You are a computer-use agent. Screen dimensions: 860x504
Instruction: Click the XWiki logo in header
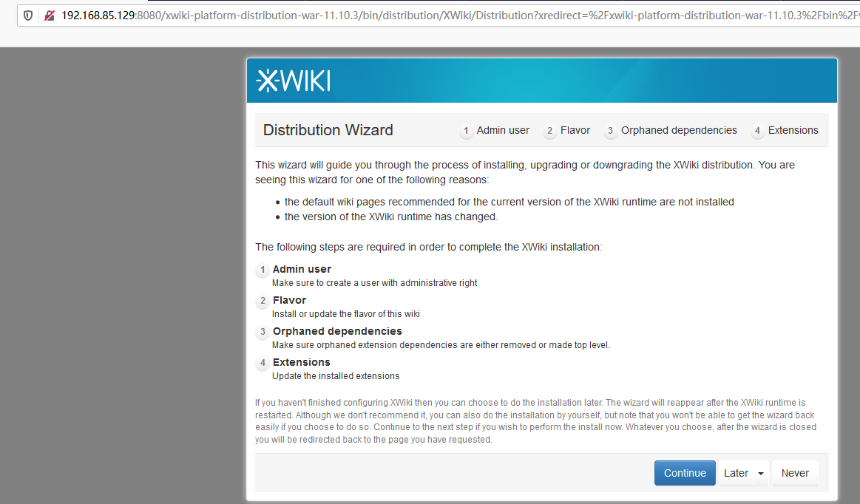click(294, 81)
